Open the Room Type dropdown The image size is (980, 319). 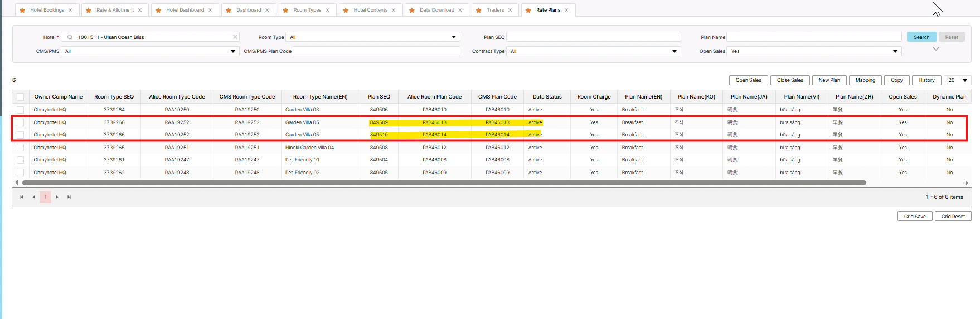click(453, 37)
